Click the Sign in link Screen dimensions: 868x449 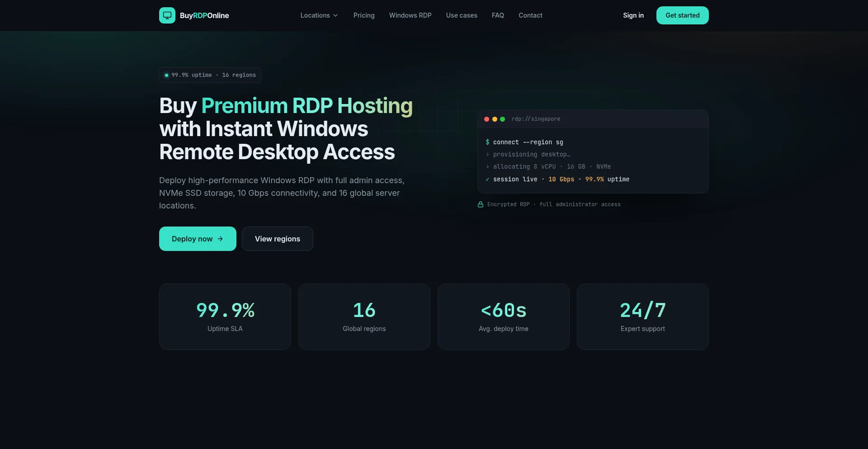633,15
